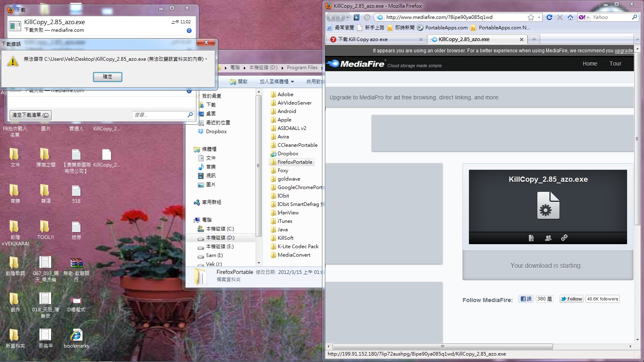Click the share people icon under file preview

point(548,238)
